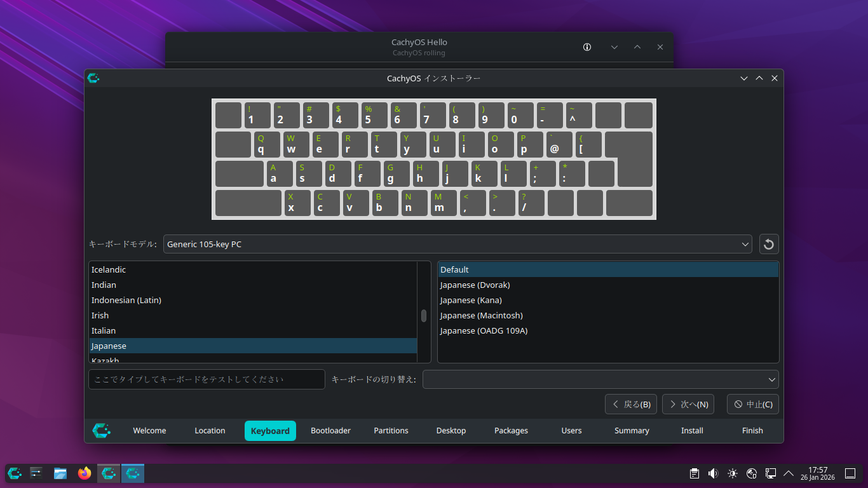Switch to the CachyOS installer taskbar entry
Screen dimensions: 868x488
point(133,473)
